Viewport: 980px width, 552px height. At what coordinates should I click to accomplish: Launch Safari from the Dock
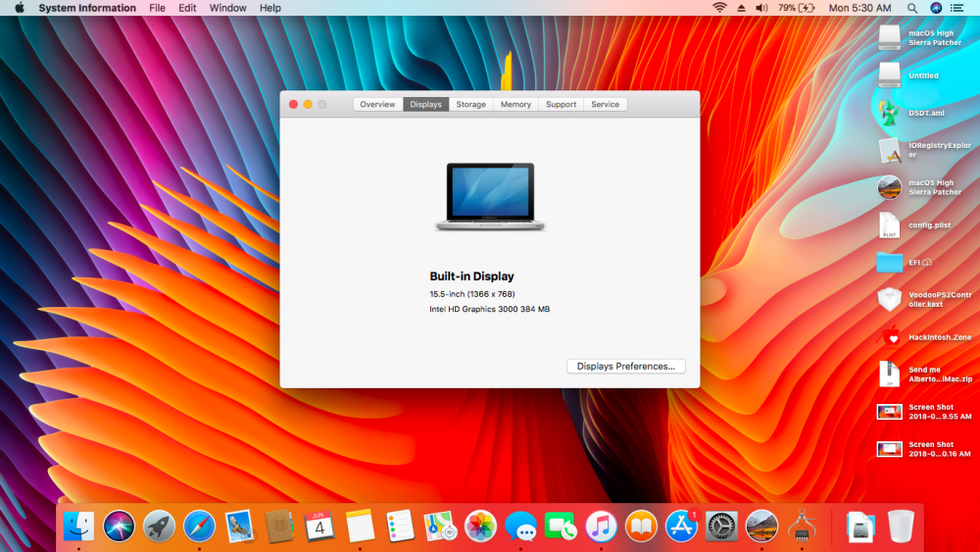click(x=199, y=526)
